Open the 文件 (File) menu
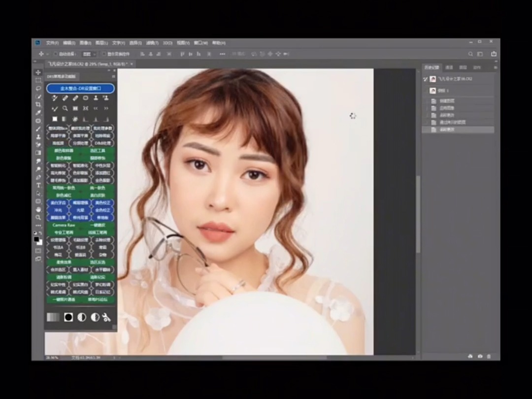The width and height of the screenshot is (532, 399). pyautogui.click(x=52, y=43)
